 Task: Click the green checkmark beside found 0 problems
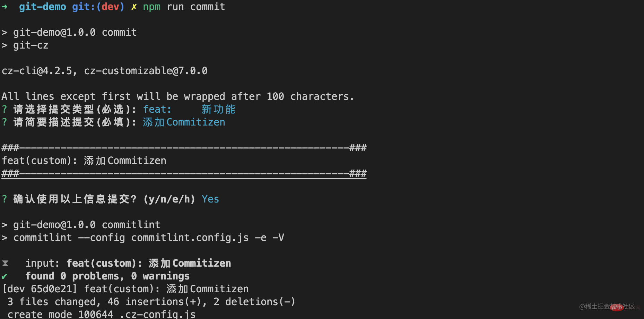click(5, 276)
